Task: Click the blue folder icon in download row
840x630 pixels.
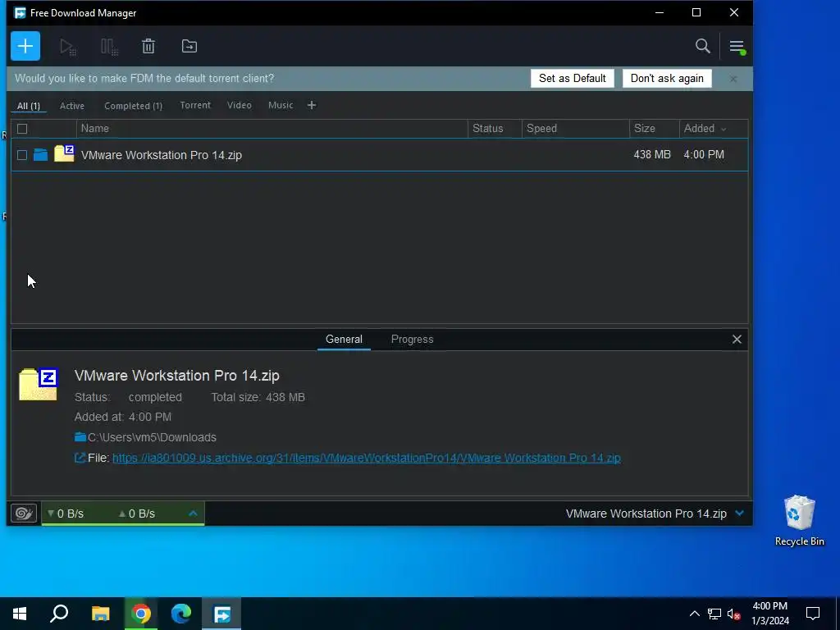Action: [41, 155]
